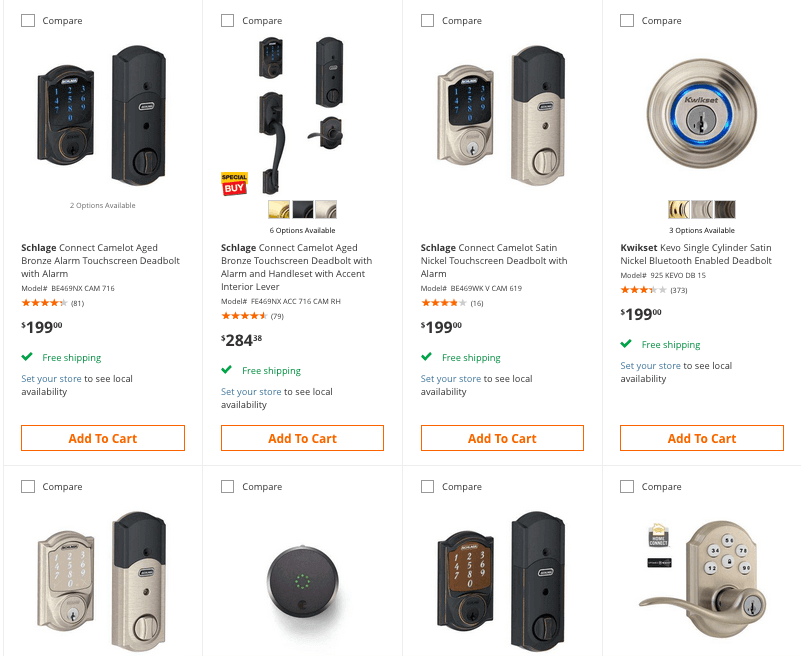Check the Compare box above the August lock

tap(227, 486)
